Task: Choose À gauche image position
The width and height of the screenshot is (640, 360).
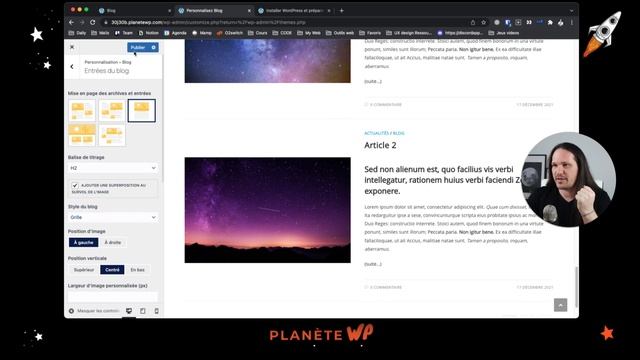Action: pyautogui.click(x=83, y=242)
